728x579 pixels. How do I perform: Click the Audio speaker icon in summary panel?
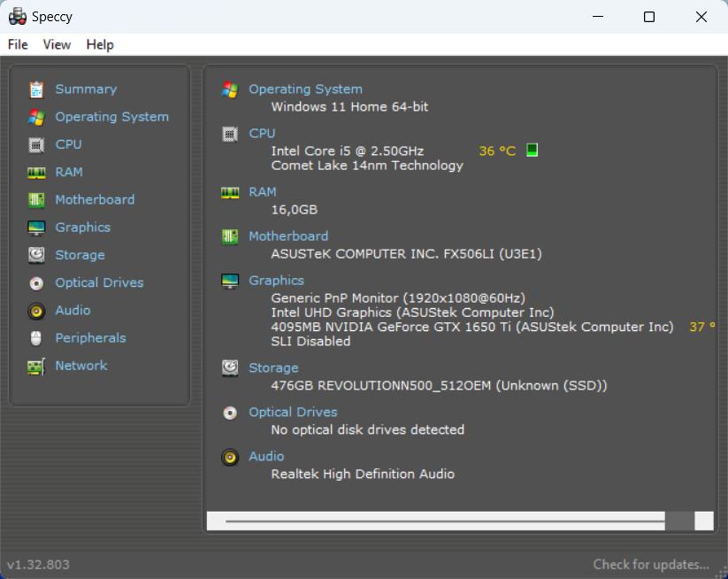click(230, 457)
